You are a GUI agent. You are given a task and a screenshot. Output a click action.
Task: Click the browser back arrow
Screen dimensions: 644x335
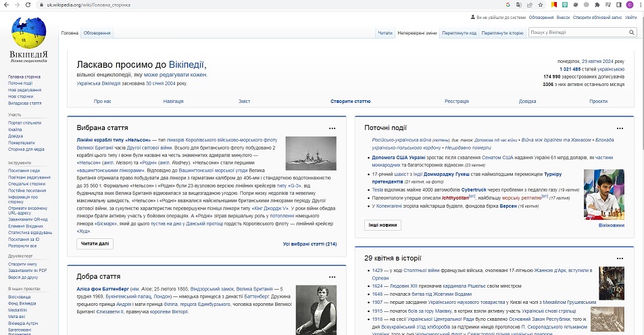[6, 5]
